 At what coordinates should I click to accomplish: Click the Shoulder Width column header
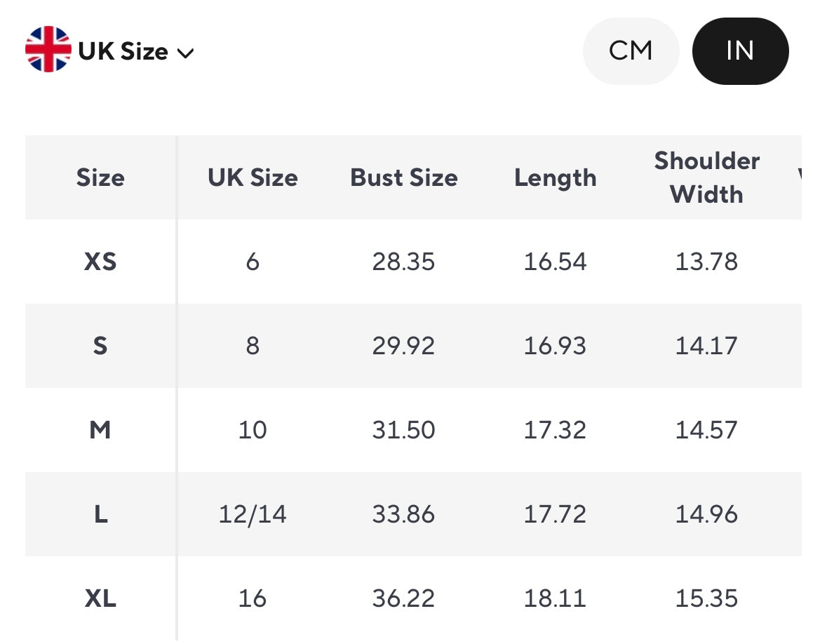(x=707, y=177)
